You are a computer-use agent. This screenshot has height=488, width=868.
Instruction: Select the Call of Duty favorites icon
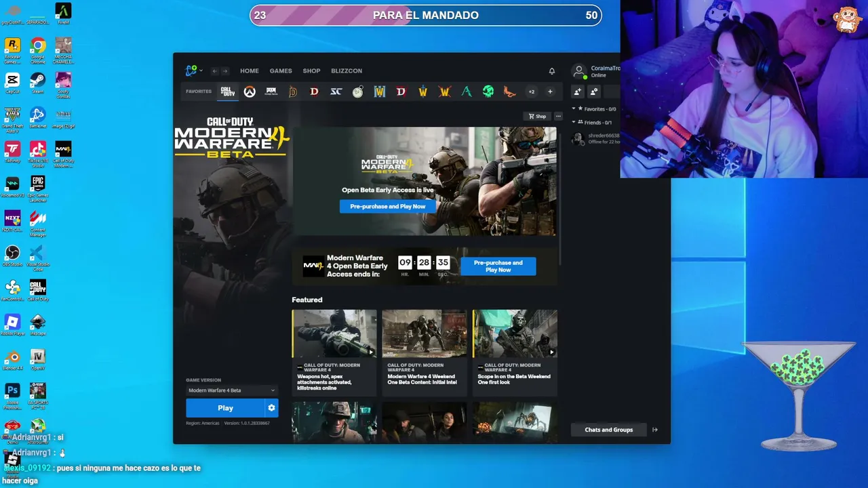(x=228, y=91)
